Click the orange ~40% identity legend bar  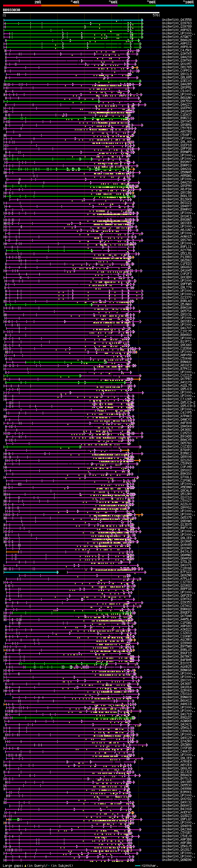[x=61, y=6]
